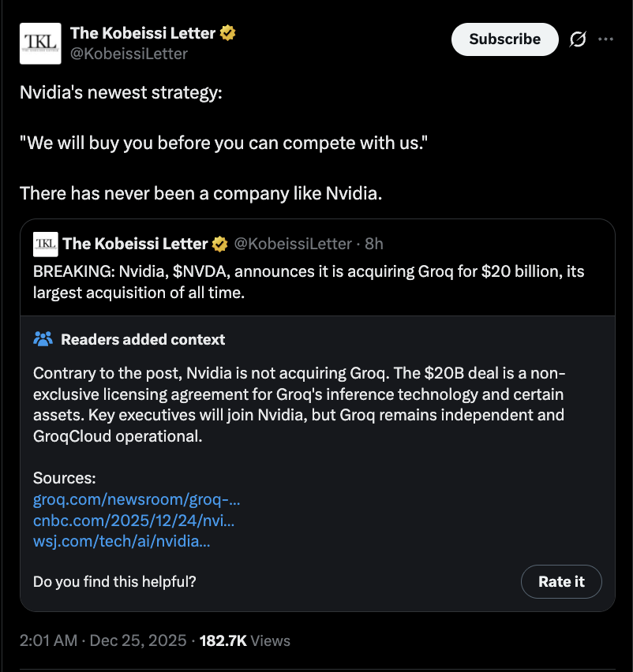Click the readers added context people icon
Viewport: 633px width, 672px height.
[x=43, y=339]
